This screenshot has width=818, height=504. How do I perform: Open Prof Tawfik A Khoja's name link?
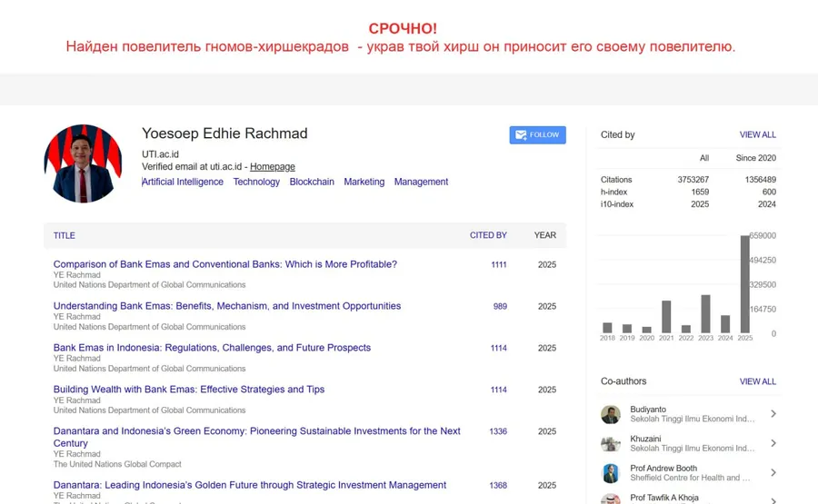point(664,498)
